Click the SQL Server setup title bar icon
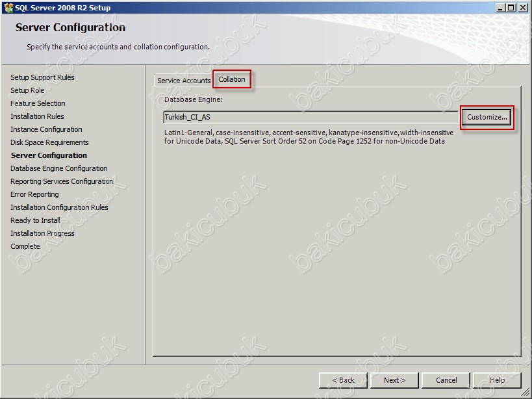 pos(8,7)
